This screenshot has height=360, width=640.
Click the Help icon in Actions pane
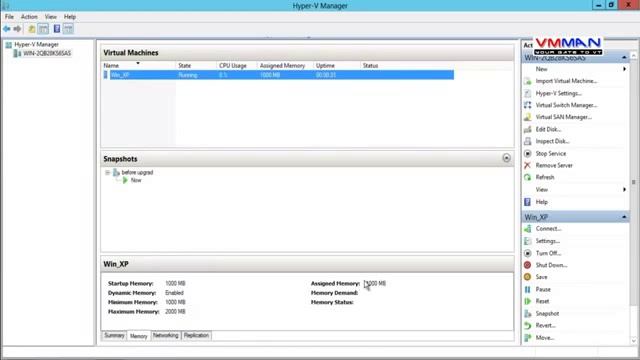point(527,202)
